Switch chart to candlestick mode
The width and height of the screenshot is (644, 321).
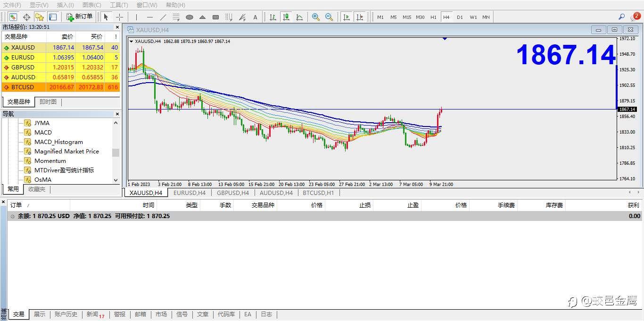[x=286, y=17]
